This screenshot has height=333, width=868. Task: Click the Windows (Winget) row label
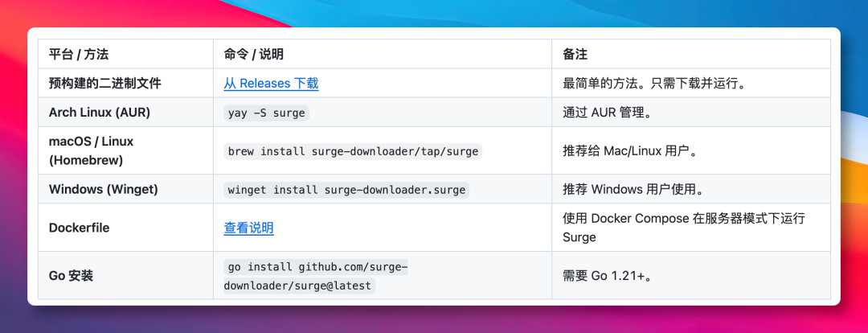(103, 190)
